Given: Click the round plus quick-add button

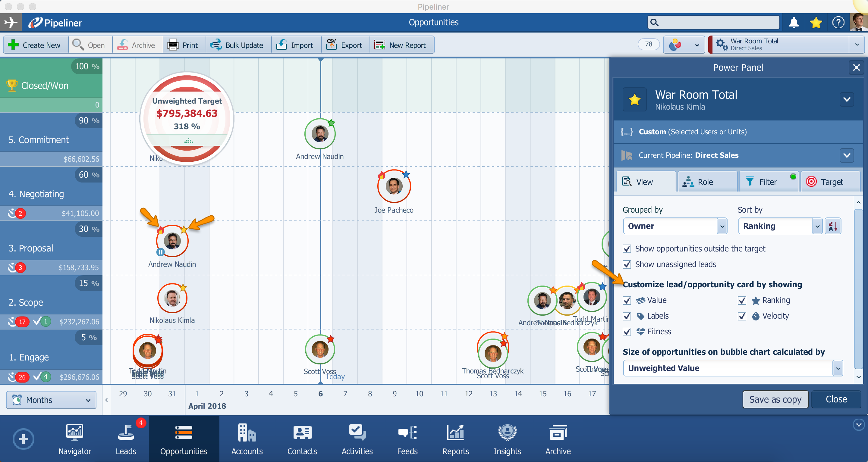Looking at the screenshot, I should [x=23, y=439].
